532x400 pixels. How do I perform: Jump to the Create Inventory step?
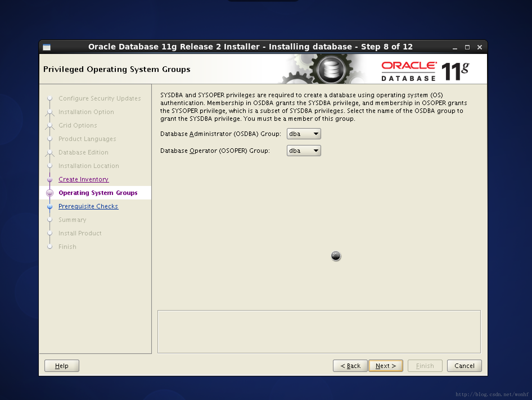coord(84,179)
